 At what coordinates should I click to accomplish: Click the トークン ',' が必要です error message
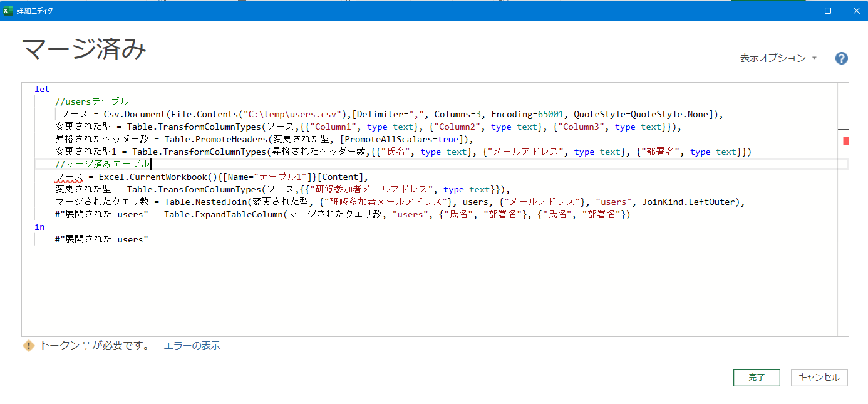tap(95, 346)
